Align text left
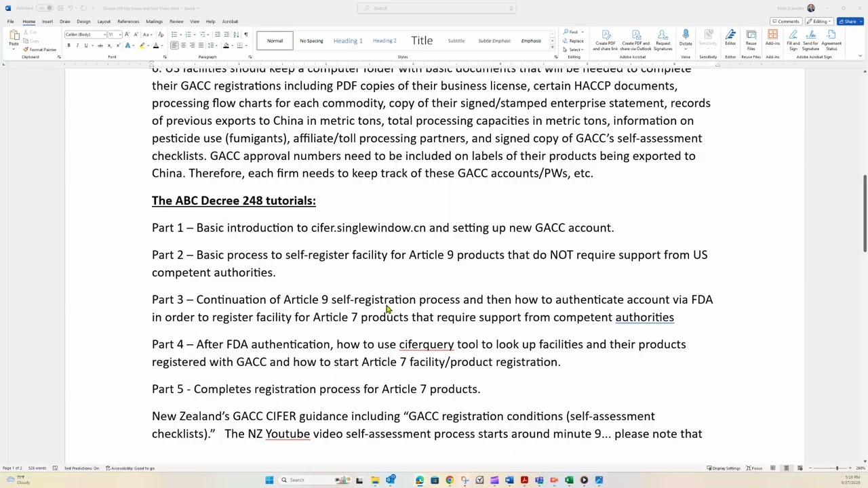This screenshot has width=868, height=488. [x=174, y=45]
